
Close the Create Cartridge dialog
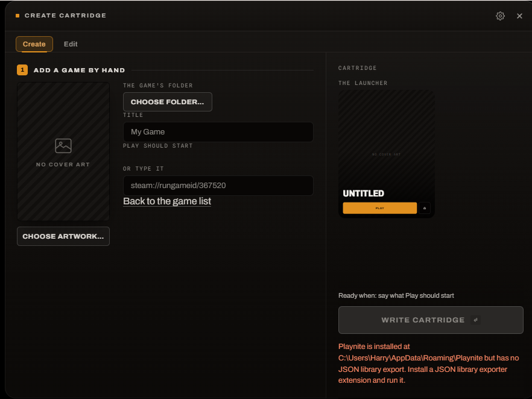(519, 16)
